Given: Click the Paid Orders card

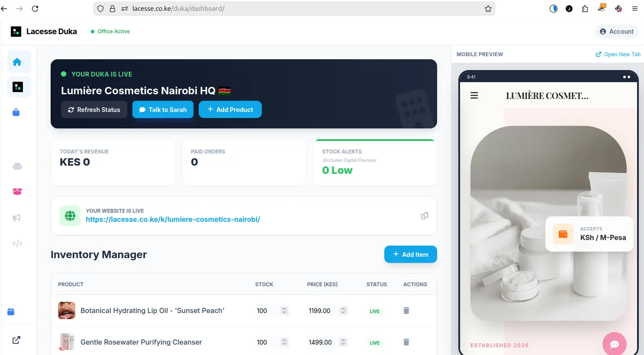Looking at the screenshot, I should coord(244,162).
